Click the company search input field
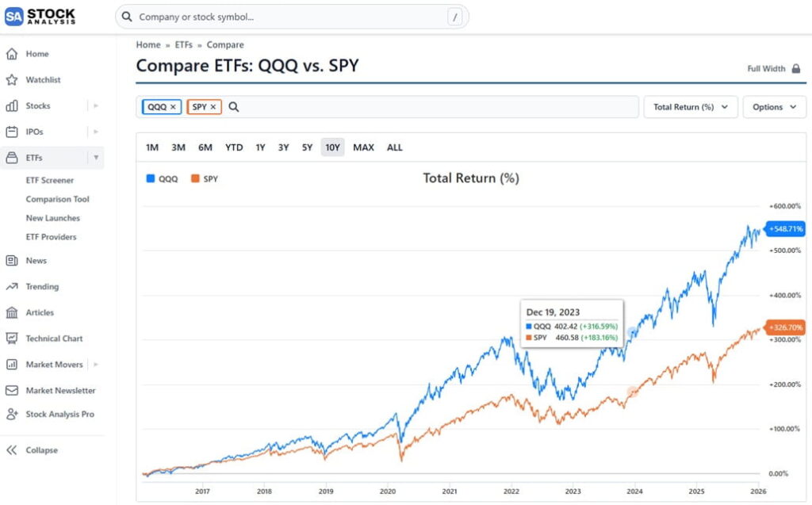Image resolution: width=812 pixels, height=505 pixels. [285, 16]
